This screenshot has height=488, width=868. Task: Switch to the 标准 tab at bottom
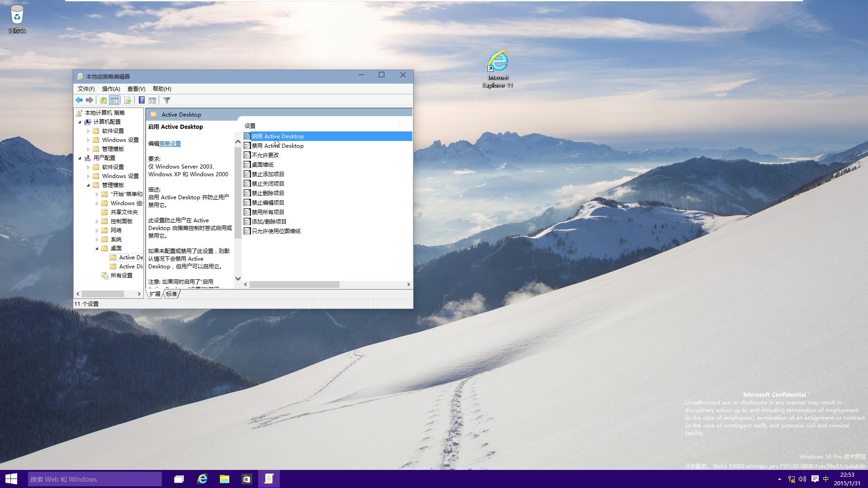click(171, 294)
